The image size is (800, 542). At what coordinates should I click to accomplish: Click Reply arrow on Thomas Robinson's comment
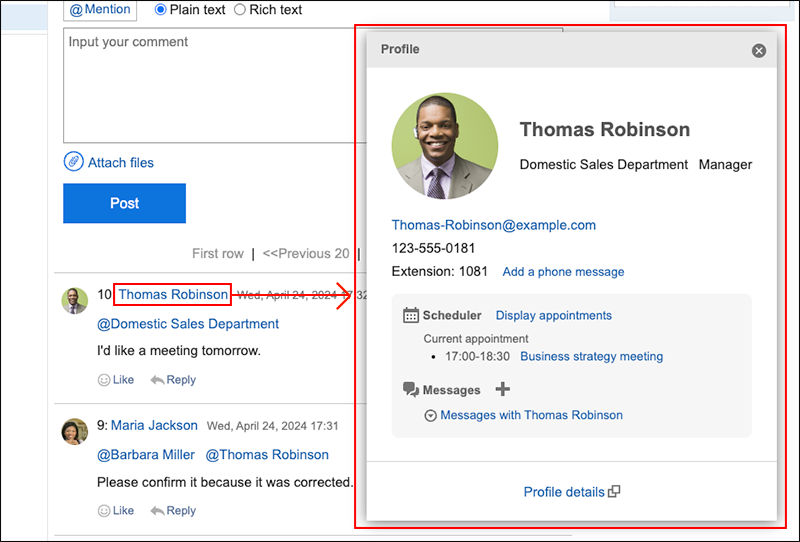tap(157, 380)
